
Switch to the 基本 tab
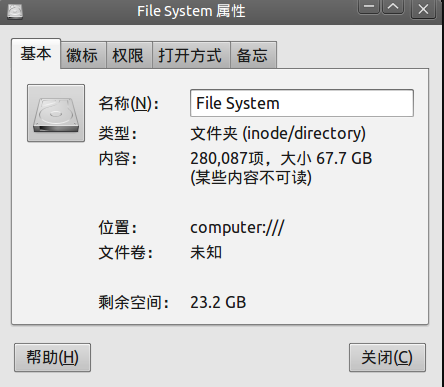point(36,54)
